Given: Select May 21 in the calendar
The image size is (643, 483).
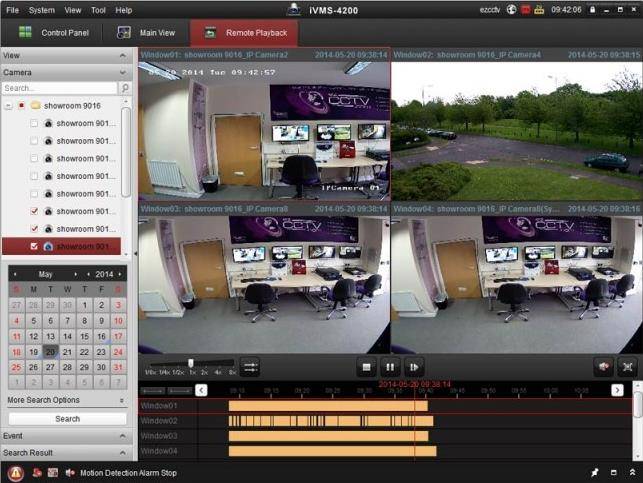Looking at the screenshot, I should [67, 352].
